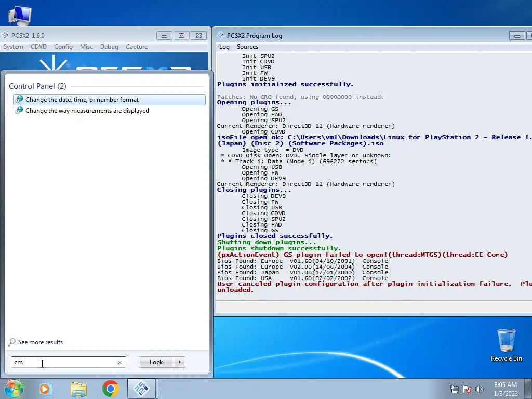Image resolution: width=532 pixels, height=399 pixels.
Task: Click 'CDVD Disk Open: DVD, Single layer' line
Action: click(305, 155)
